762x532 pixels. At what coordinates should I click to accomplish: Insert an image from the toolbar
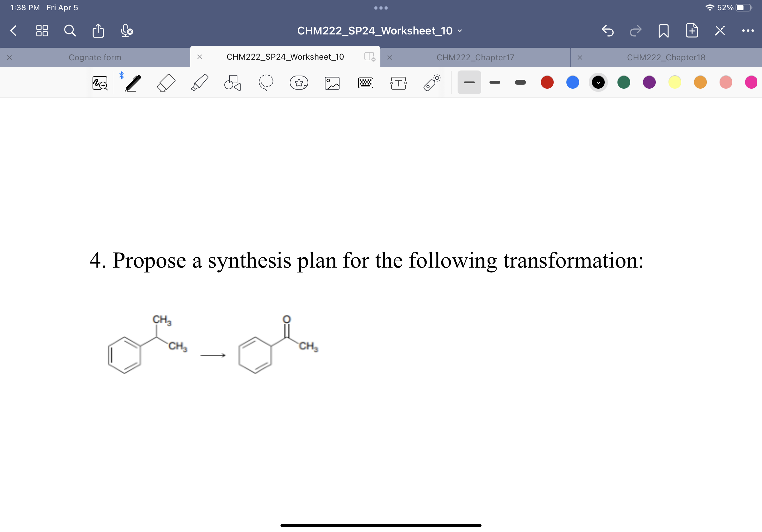tap(332, 82)
